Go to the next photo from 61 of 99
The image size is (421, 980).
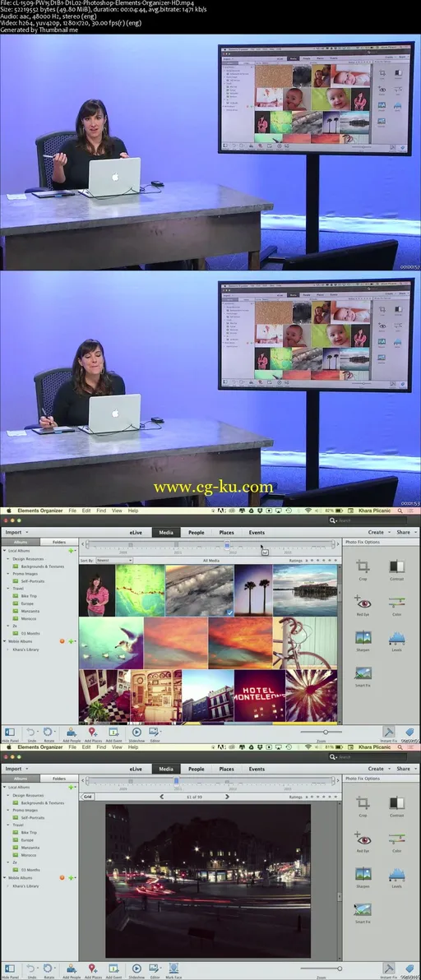[x=227, y=797]
